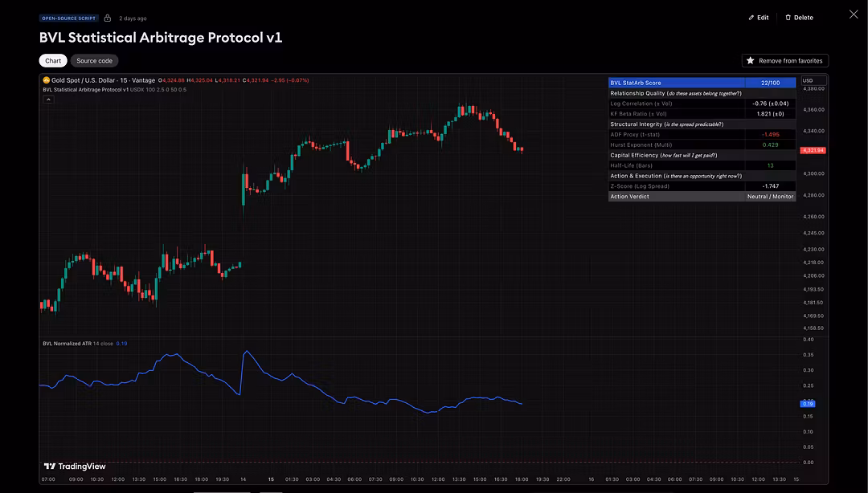This screenshot has height=493, width=868.
Task: Click the 15 date marker on time axis
Action: click(271, 479)
